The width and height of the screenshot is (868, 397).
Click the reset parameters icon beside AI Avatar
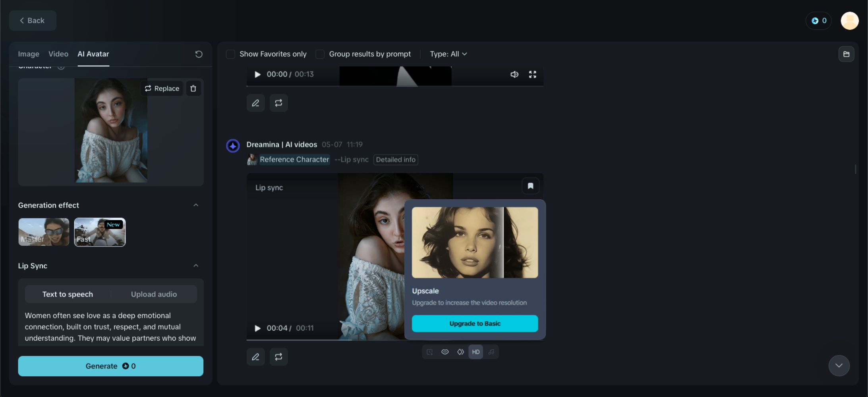click(199, 54)
